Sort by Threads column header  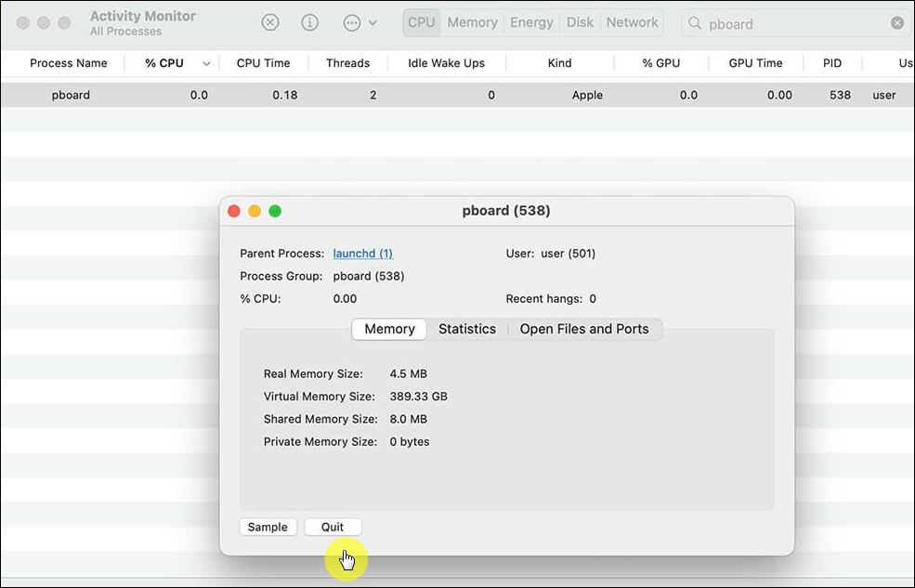[347, 63]
